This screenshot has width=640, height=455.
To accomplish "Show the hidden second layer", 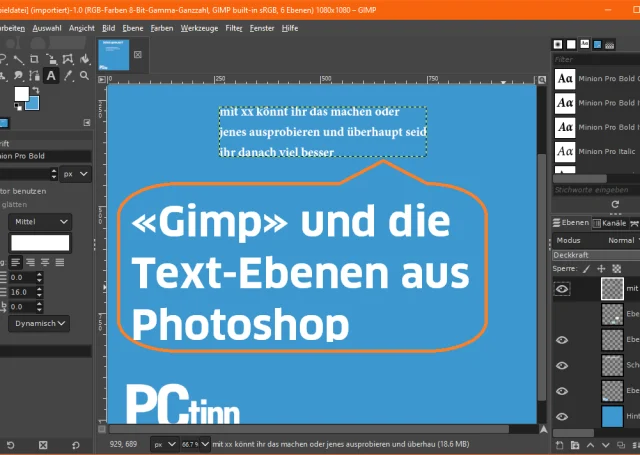I will pos(562,314).
